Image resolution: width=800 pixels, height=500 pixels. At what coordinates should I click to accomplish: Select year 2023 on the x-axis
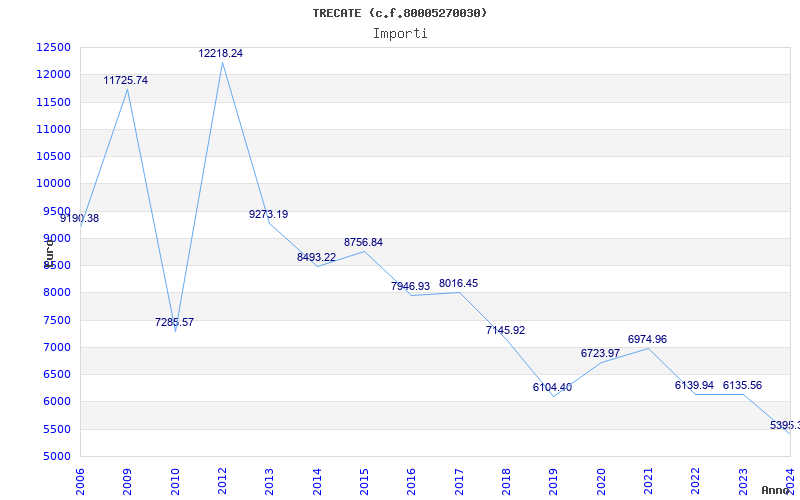(743, 482)
